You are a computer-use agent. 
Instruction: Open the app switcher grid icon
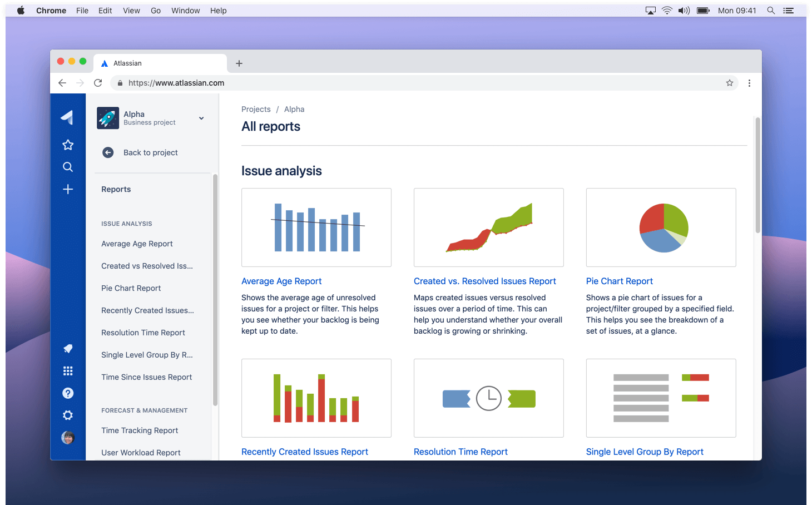point(67,370)
